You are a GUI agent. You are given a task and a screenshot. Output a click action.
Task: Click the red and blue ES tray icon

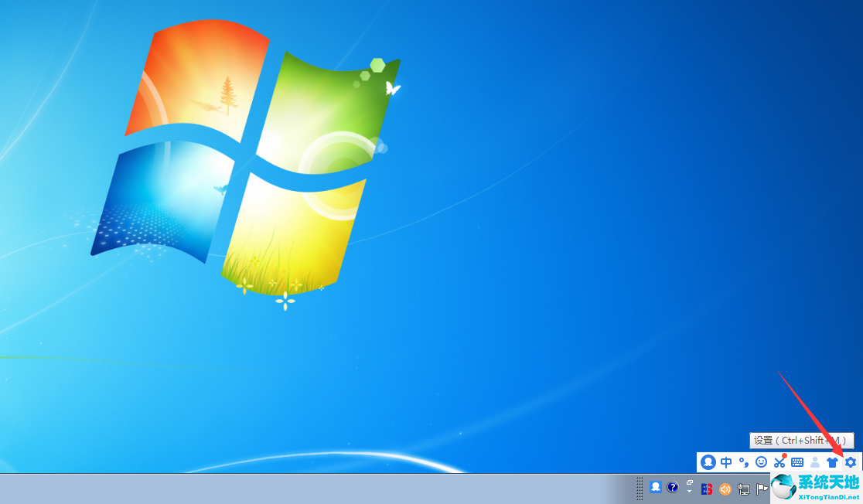tap(707, 489)
